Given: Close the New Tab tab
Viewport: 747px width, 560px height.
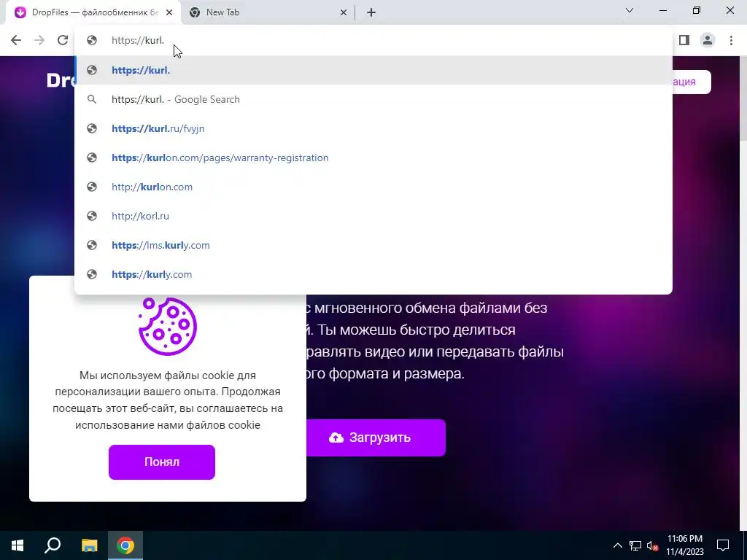Looking at the screenshot, I should (344, 13).
